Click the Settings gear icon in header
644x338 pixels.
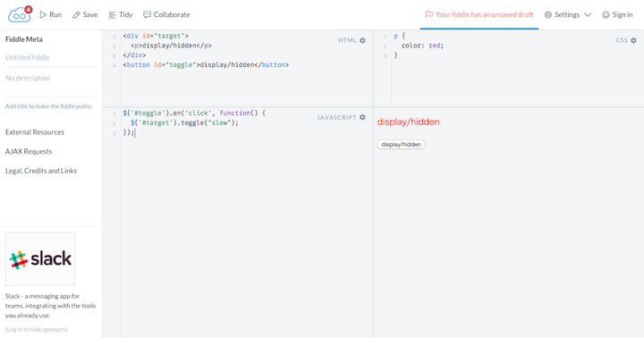[548, 15]
